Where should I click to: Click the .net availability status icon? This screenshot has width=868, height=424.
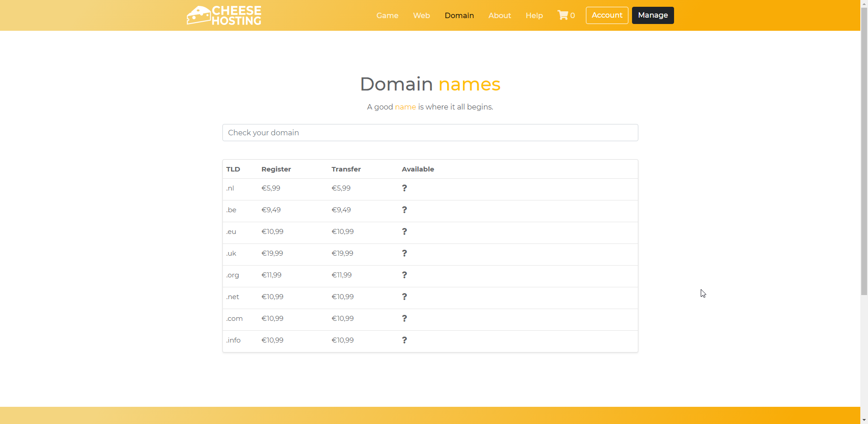coord(404,297)
